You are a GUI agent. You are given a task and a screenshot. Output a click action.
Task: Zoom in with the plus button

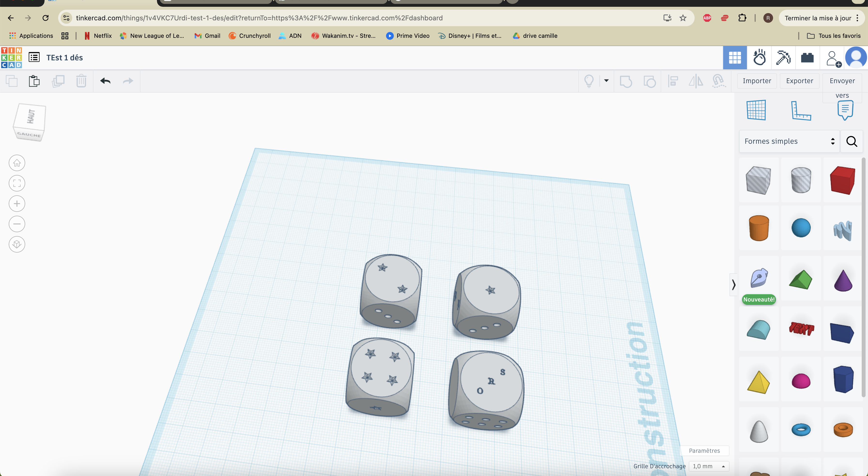point(17,204)
